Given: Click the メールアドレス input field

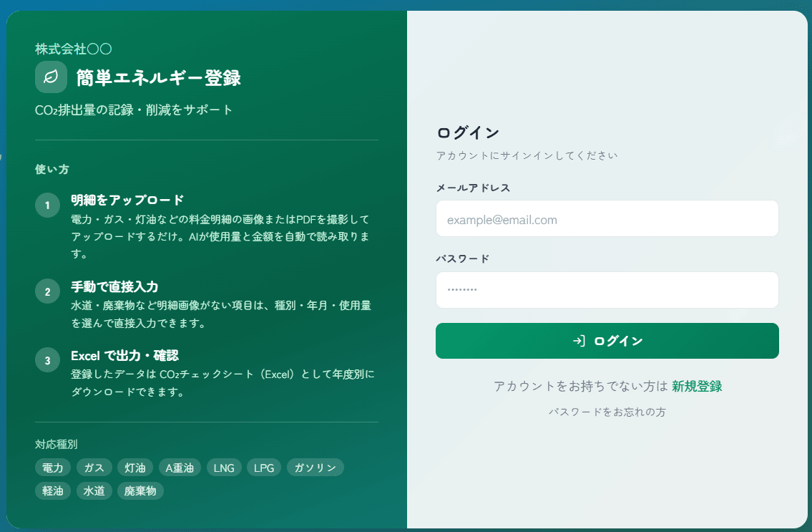Looking at the screenshot, I should tap(607, 218).
